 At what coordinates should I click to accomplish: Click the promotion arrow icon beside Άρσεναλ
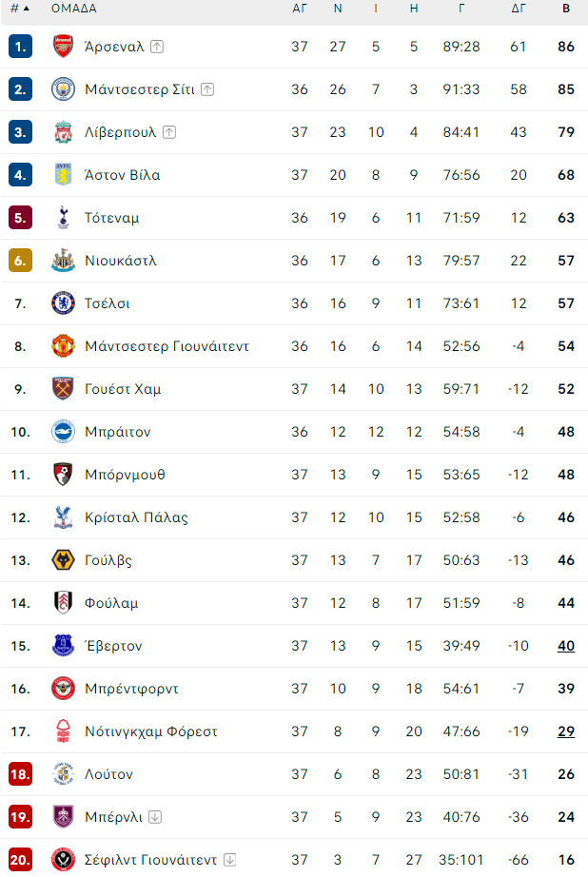click(x=157, y=47)
